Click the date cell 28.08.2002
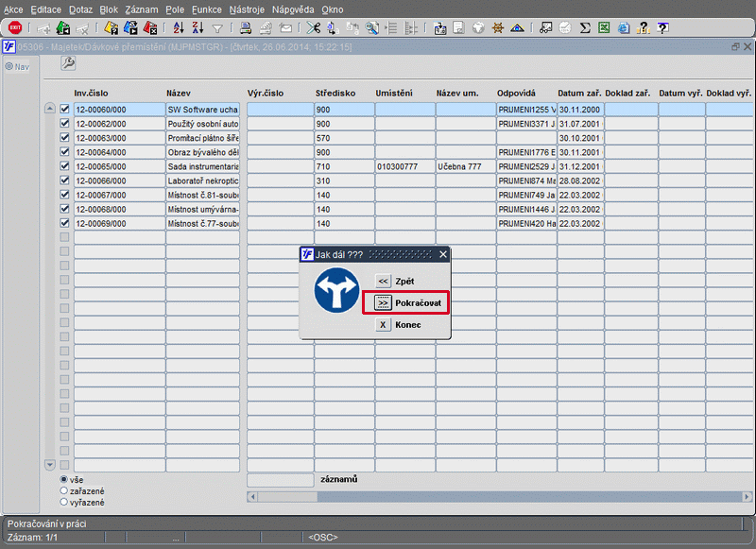Image resolution: width=756 pixels, height=549 pixels. coord(580,180)
